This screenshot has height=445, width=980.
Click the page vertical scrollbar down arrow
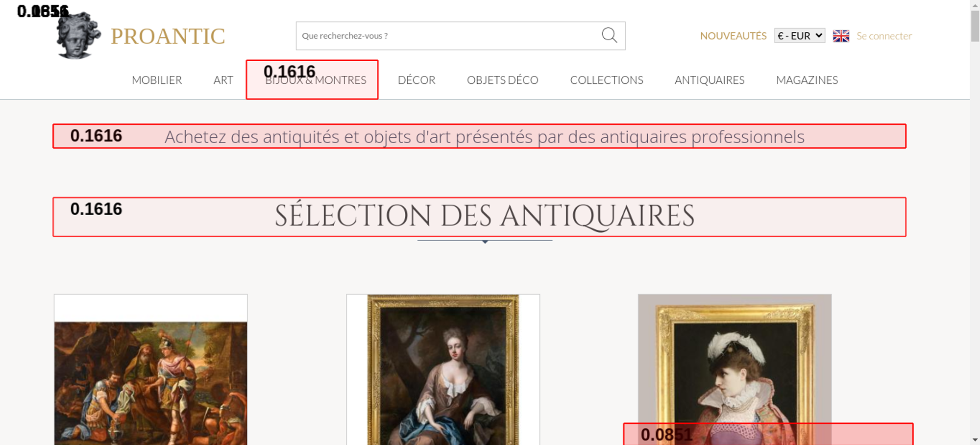975,440
